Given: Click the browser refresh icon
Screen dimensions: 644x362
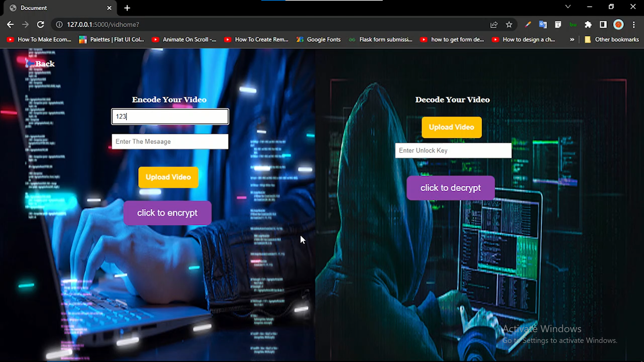Looking at the screenshot, I should 40,24.
